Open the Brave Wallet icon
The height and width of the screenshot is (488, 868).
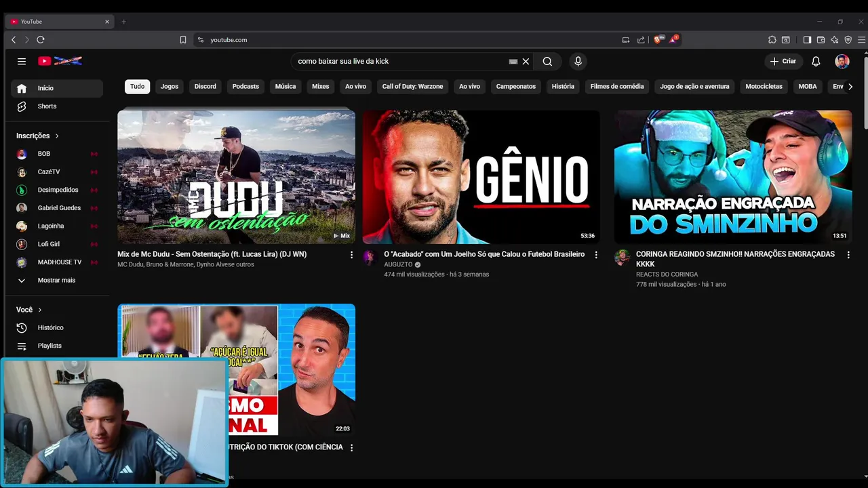pos(821,40)
